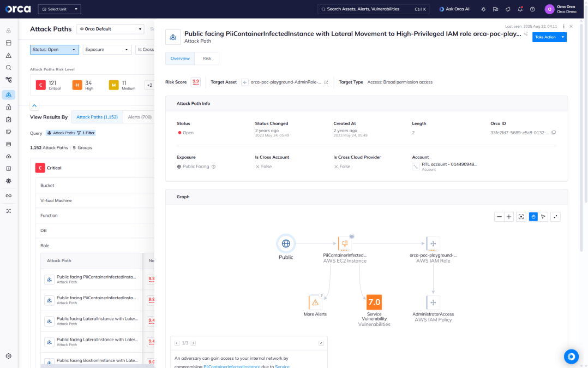Click the notifications bell icon

520,9
